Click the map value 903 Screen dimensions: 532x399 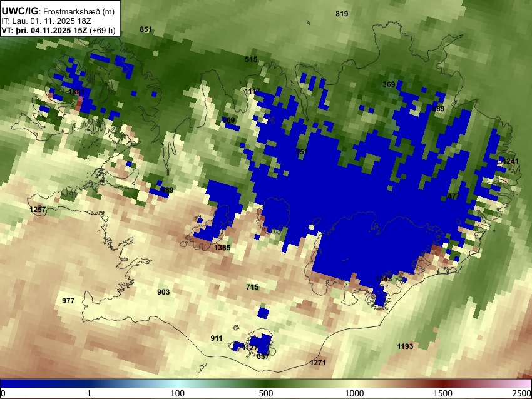coord(163,292)
